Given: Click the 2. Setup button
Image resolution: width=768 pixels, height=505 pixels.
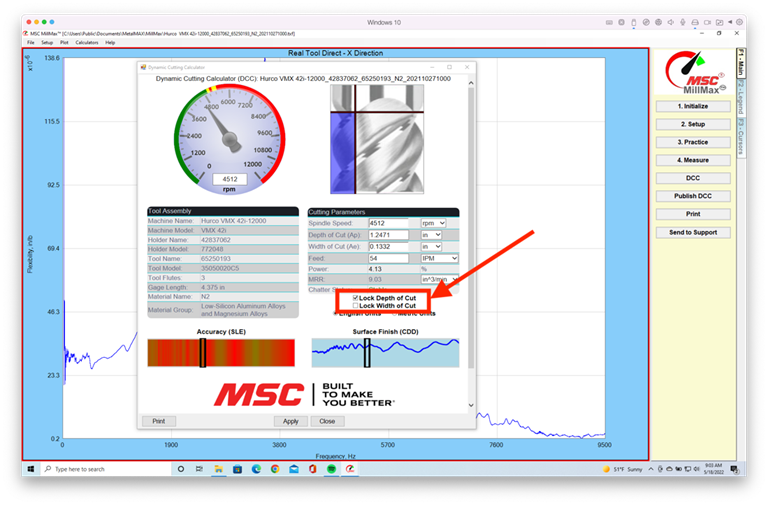Looking at the screenshot, I should (x=693, y=124).
